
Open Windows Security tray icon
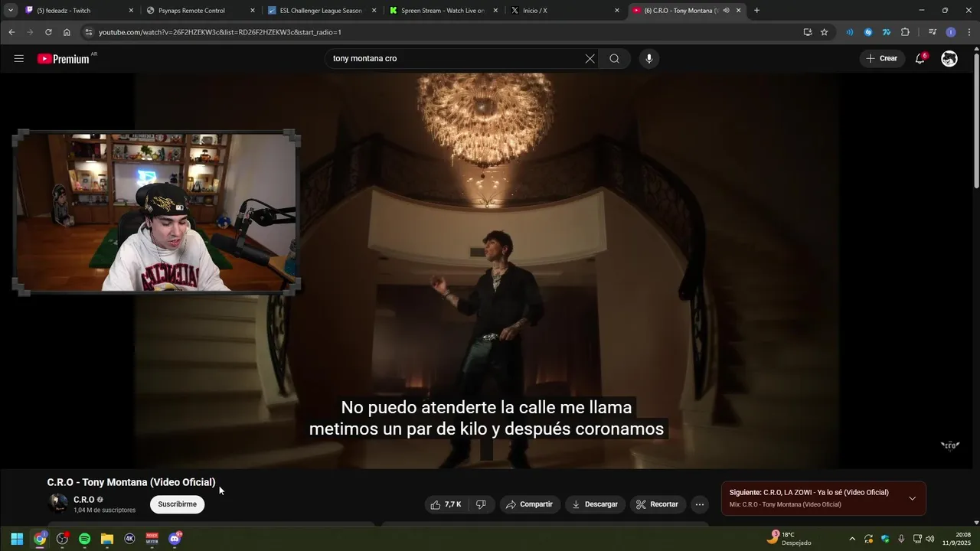885,539
